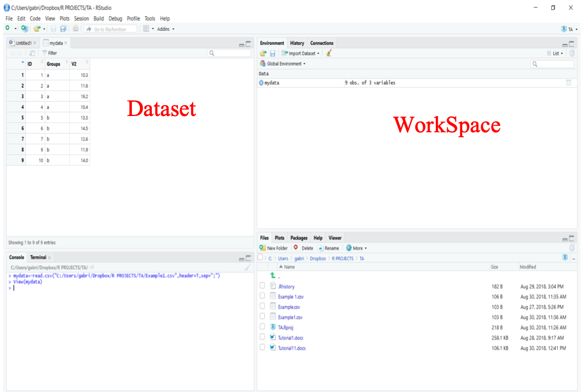Clear the console with the broom icon

247,268
